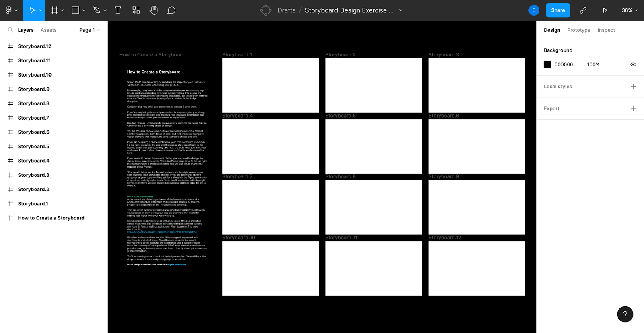644x333 pixels.
Task: Switch to the Assets tab
Action: pyautogui.click(x=48, y=30)
